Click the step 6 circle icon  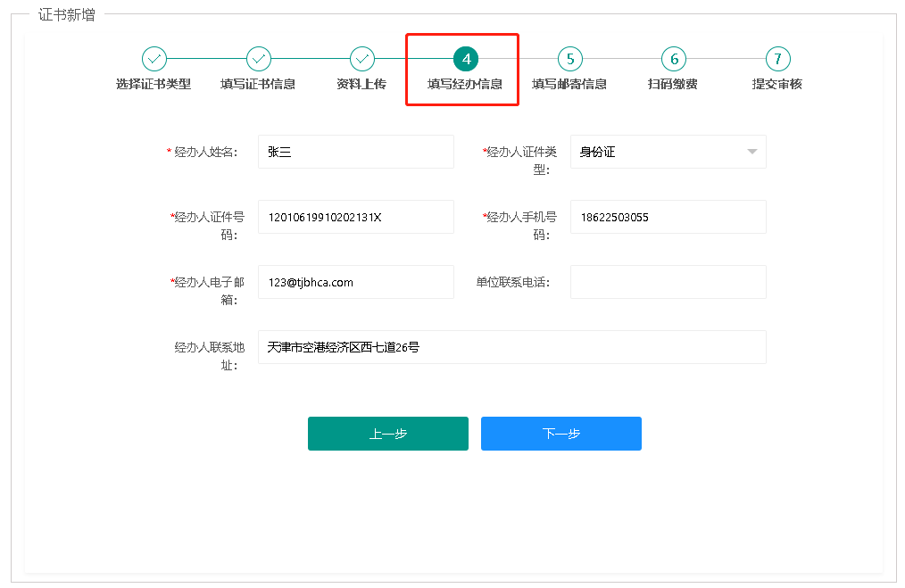(674, 59)
